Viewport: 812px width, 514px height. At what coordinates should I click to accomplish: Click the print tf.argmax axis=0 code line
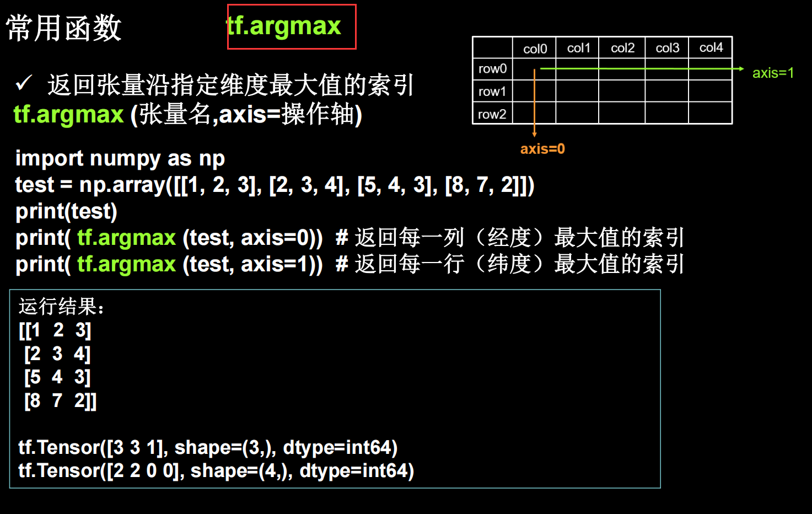pos(349,238)
